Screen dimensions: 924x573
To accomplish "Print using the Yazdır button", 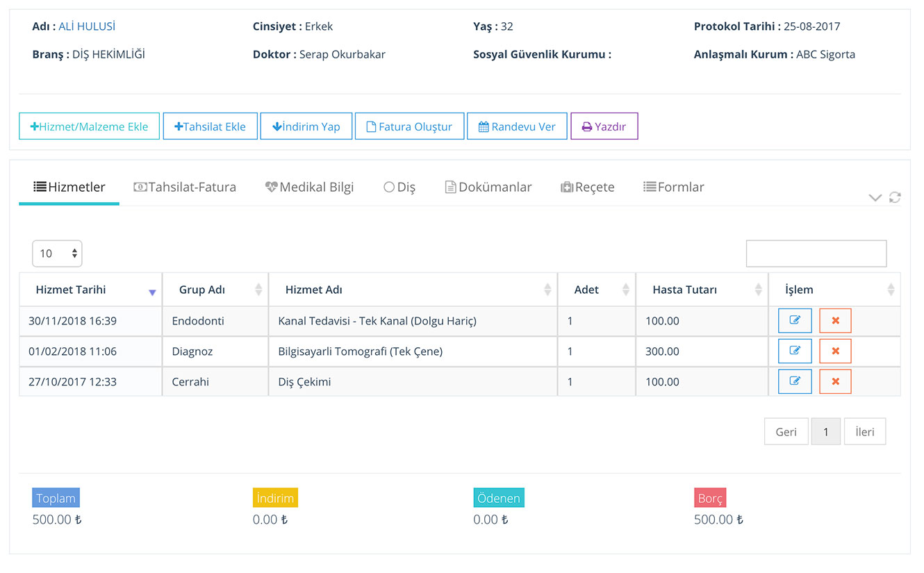I will (x=604, y=126).
